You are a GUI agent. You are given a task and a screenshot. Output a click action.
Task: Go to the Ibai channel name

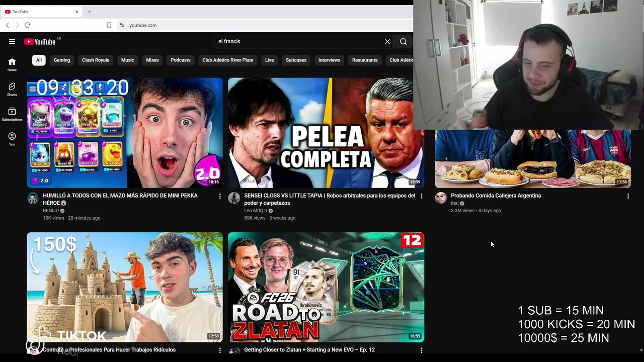click(x=455, y=203)
